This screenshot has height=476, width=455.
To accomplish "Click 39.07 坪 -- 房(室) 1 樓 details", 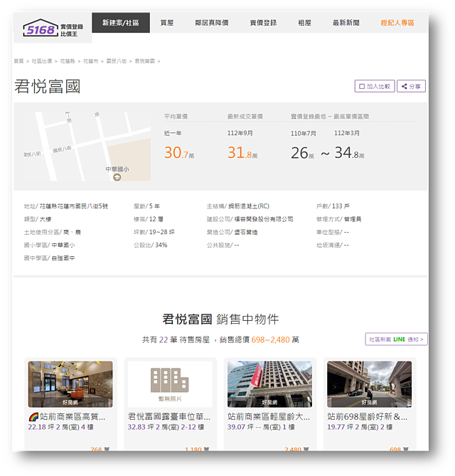I will point(261,427).
